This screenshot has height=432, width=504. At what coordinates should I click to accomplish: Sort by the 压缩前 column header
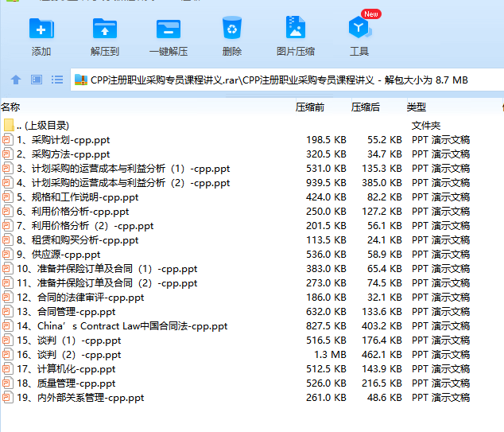310,107
